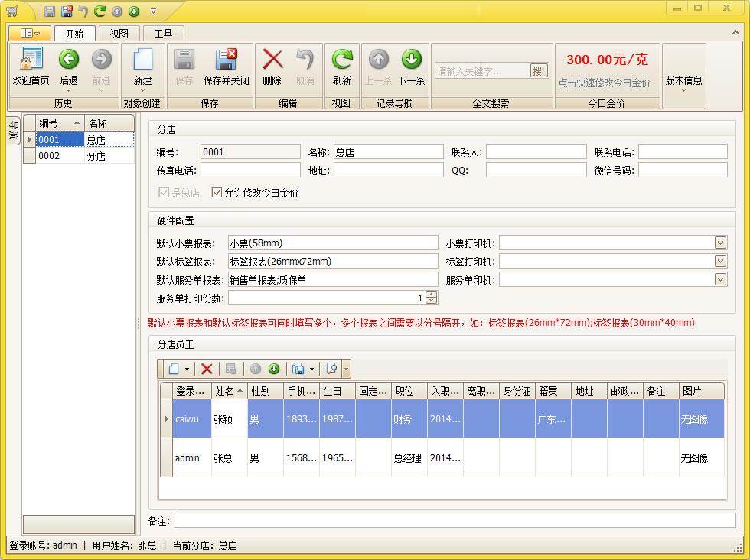Click the 上一条 previous record button
Screen dimensions: 750x560
coord(378,67)
